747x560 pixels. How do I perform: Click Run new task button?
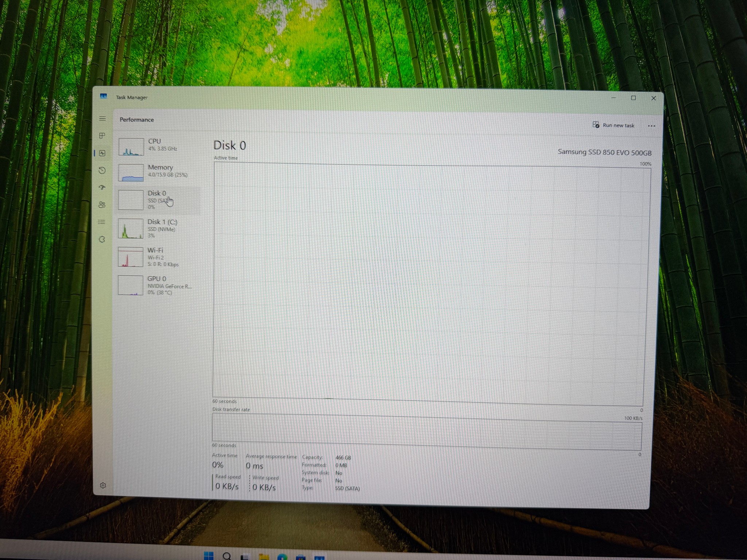coord(614,125)
